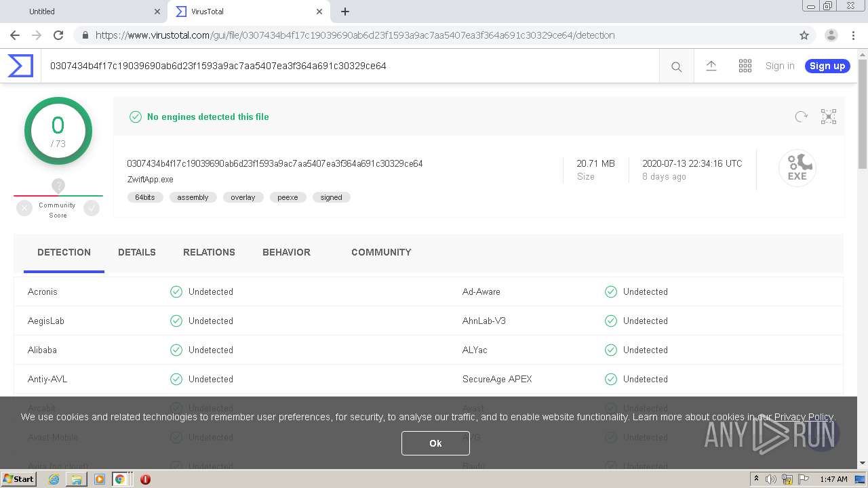
Task: Click the AhnLab-V3 engine name
Action: (x=484, y=321)
